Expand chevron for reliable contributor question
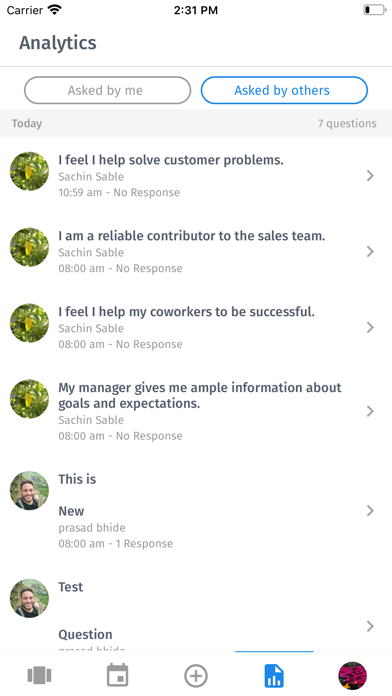Image resolution: width=392 pixels, height=696 pixels. [370, 252]
